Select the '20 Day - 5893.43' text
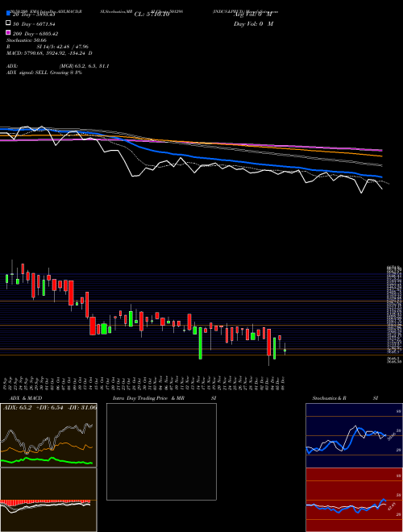This screenshot has height=532, width=403. [x=34, y=15]
